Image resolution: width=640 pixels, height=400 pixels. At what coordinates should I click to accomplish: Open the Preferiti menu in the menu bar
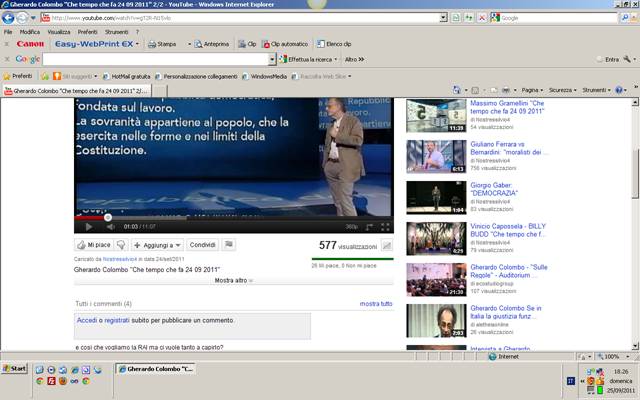[x=87, y=32]
